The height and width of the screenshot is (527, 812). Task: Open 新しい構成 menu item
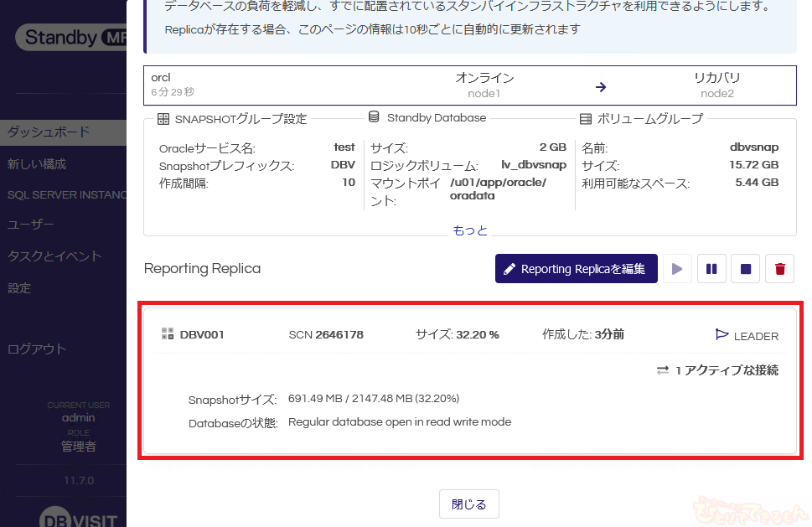pyautogui.click(x=37, y=164)
